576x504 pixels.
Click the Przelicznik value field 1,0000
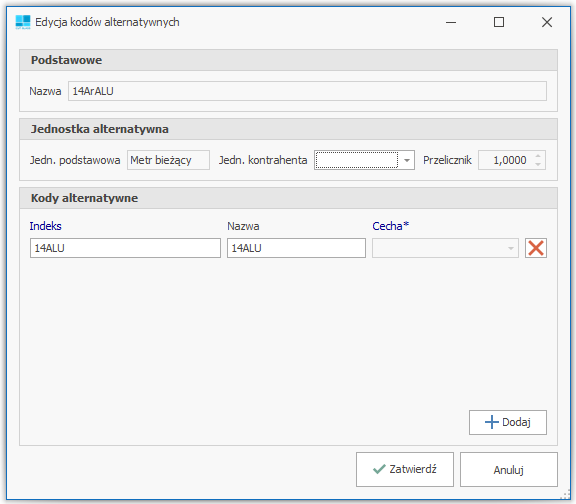point(505,160)
